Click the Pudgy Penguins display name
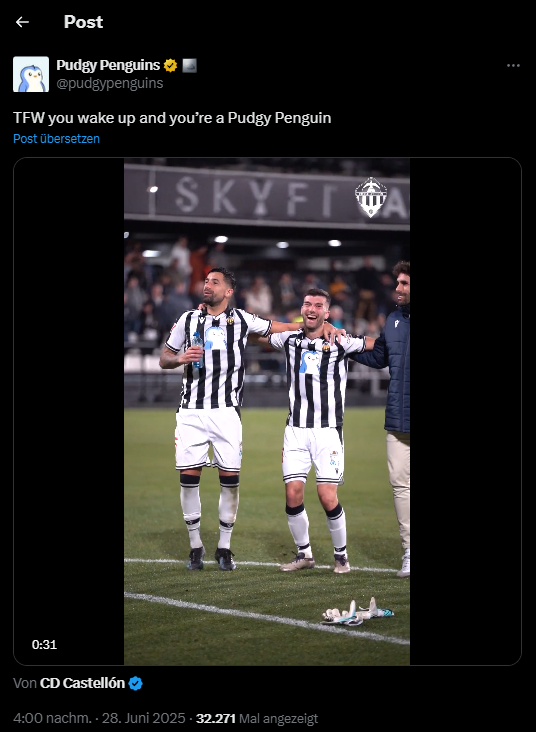 point(108,65)
